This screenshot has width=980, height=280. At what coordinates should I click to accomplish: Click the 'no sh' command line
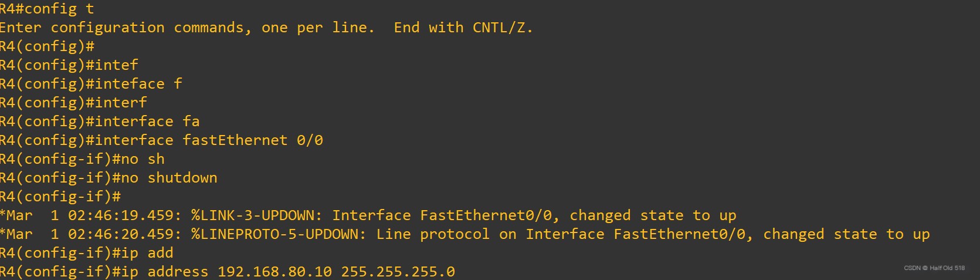click(x=82, y=159)
